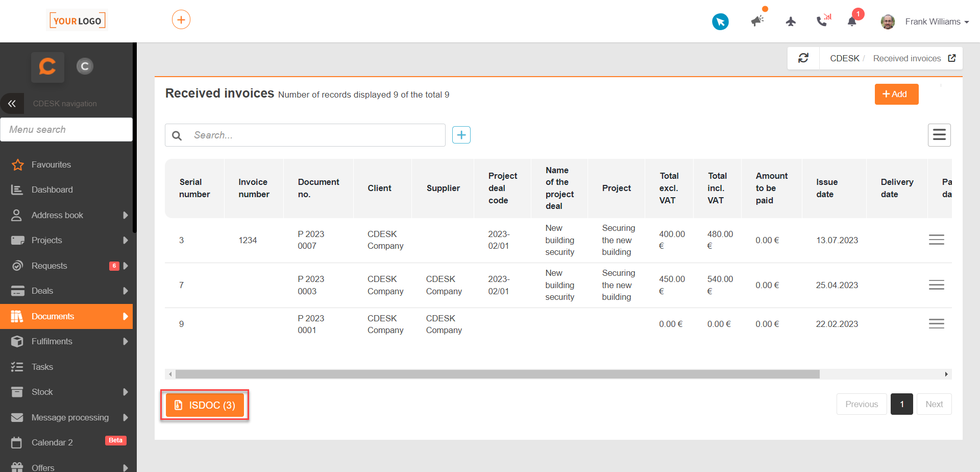Screen dimensions: 980x472
Task: Open the phone calls icon
Action: coord(823,21)
